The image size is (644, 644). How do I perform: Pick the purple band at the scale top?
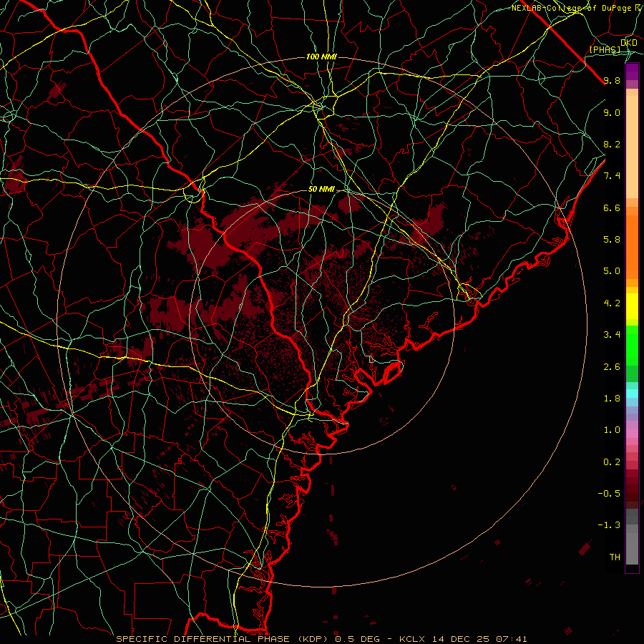[632, 72]
